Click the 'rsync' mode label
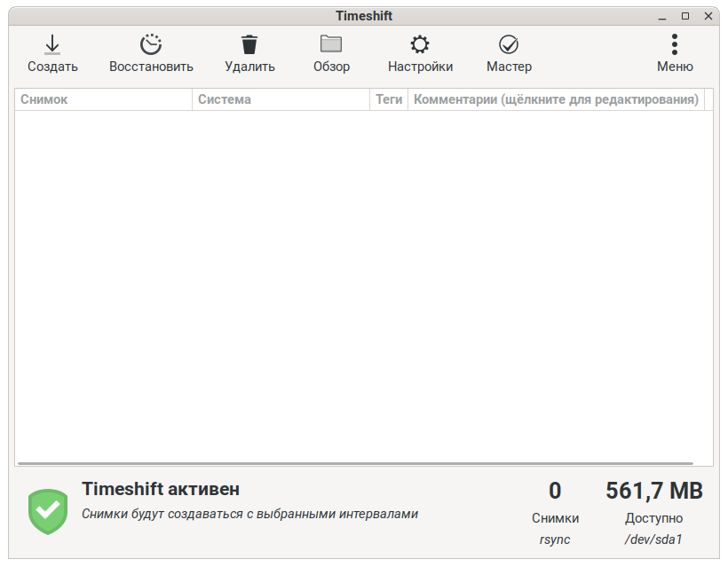 tap(555, 539)
